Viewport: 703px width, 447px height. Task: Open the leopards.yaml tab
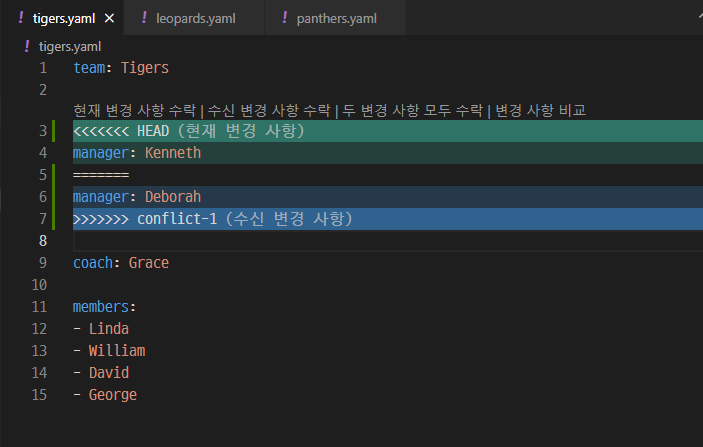(x=195, y=18)
